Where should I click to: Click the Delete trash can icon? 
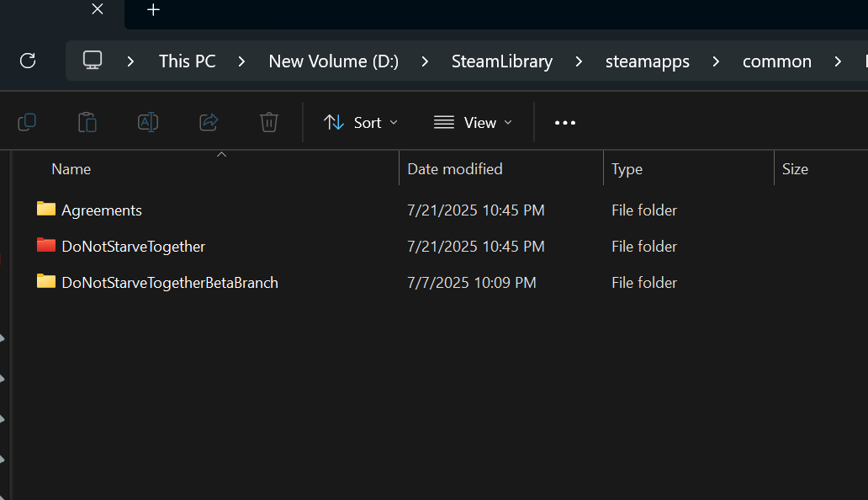coord(269,122)
